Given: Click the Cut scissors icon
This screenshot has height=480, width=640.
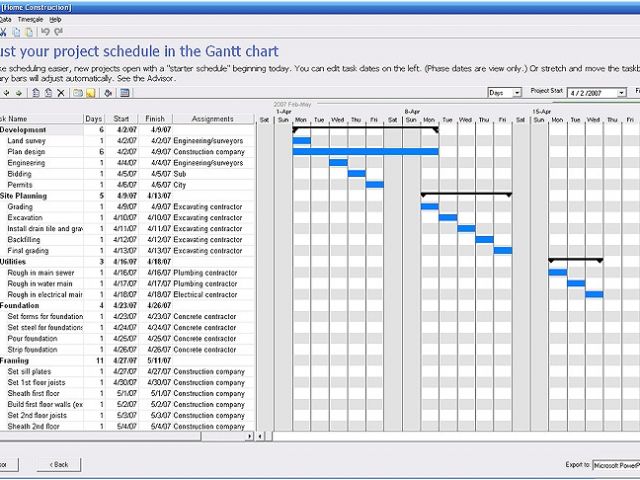Looking at the screenshot, I should (4, 31).
